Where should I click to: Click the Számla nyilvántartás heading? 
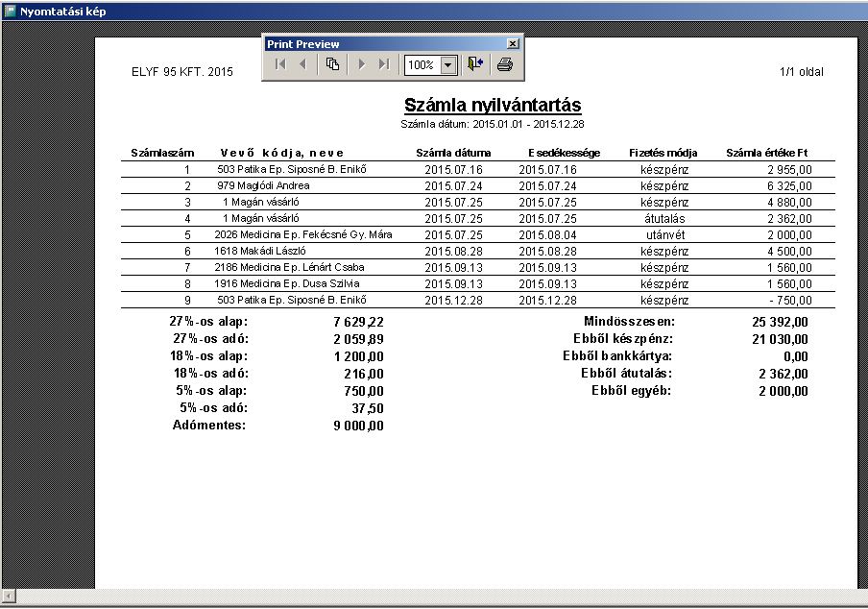click(x=493, y=106)
